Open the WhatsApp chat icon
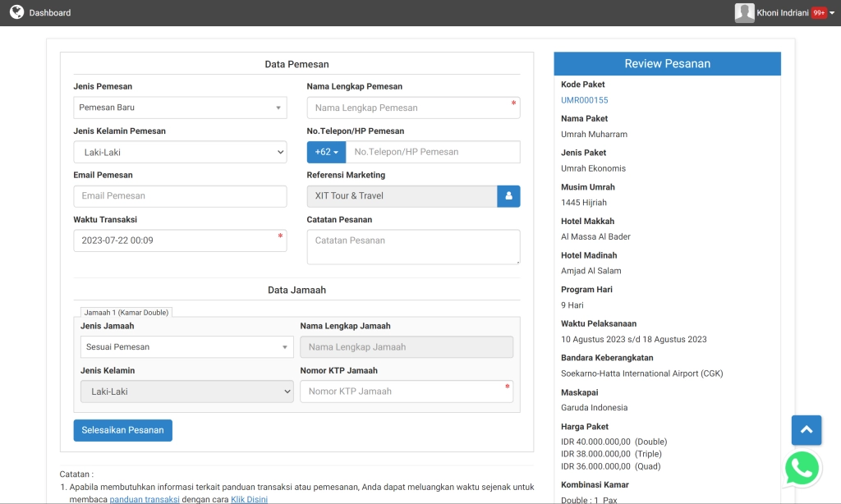841x504 pixels. coord(802,469)
